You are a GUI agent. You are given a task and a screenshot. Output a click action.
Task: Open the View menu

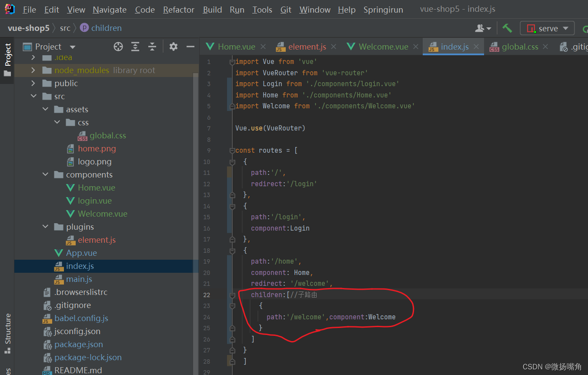[76, 10]
